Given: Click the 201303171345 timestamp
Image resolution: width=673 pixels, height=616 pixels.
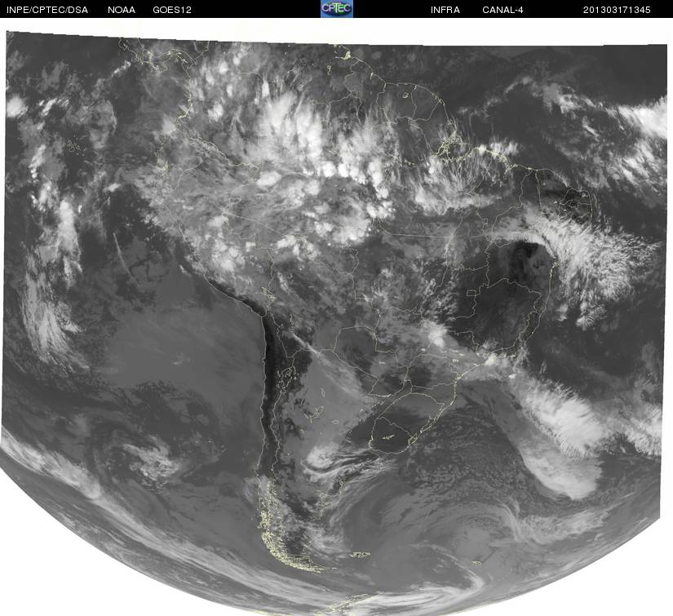Looking at the screenshot, I should (x=617, y=10).
